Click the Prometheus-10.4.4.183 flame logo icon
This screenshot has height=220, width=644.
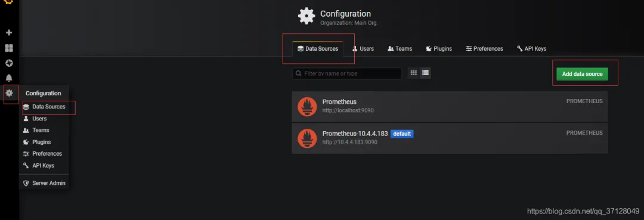(x=307, y=138)
